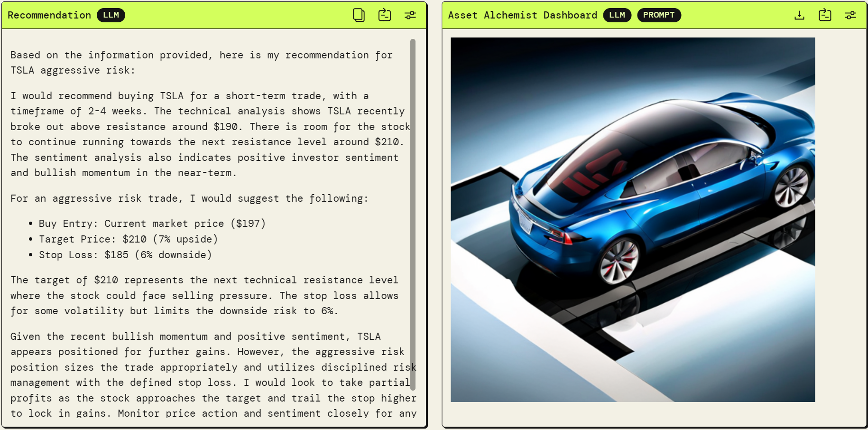The width and height of the screenshot is (868, 430).
Task: Open settings sliders in Asset Alchemist Dashboard
Action: 851,15
